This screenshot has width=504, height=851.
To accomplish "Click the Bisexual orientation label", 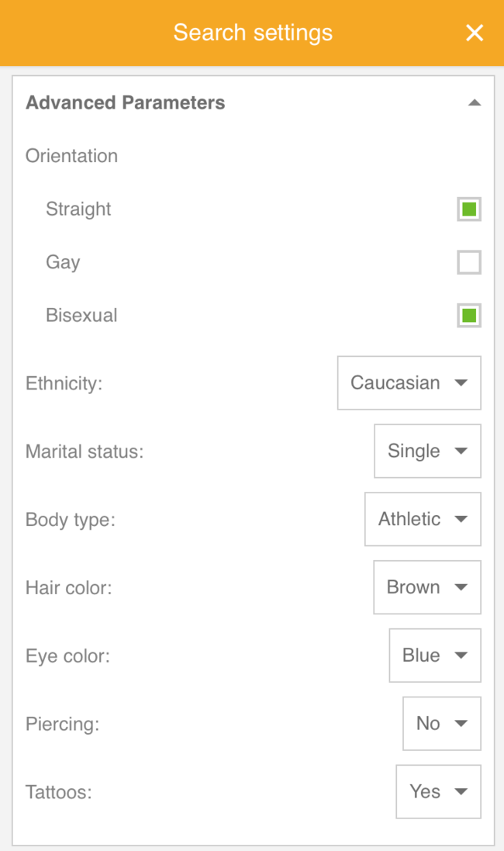I will tap(81, 316).
